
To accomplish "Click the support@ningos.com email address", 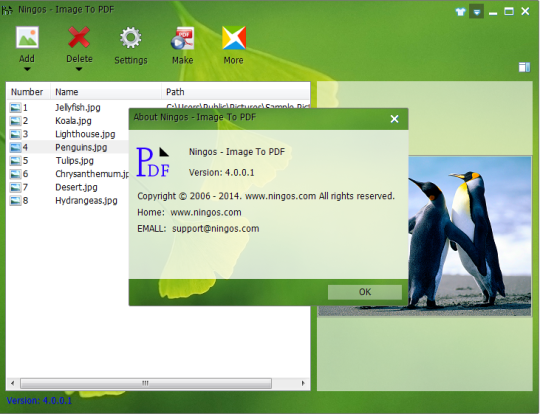I will (x=216, y=229).
